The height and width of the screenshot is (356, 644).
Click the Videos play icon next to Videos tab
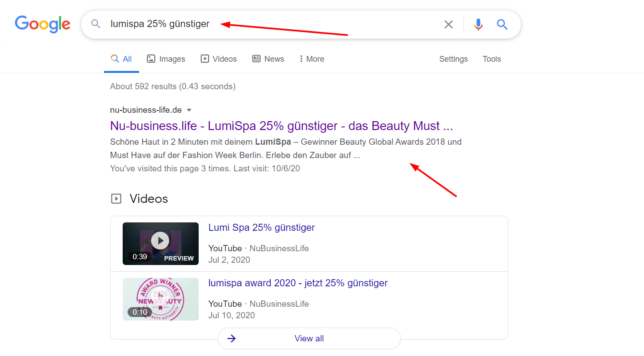coord(204,58)
